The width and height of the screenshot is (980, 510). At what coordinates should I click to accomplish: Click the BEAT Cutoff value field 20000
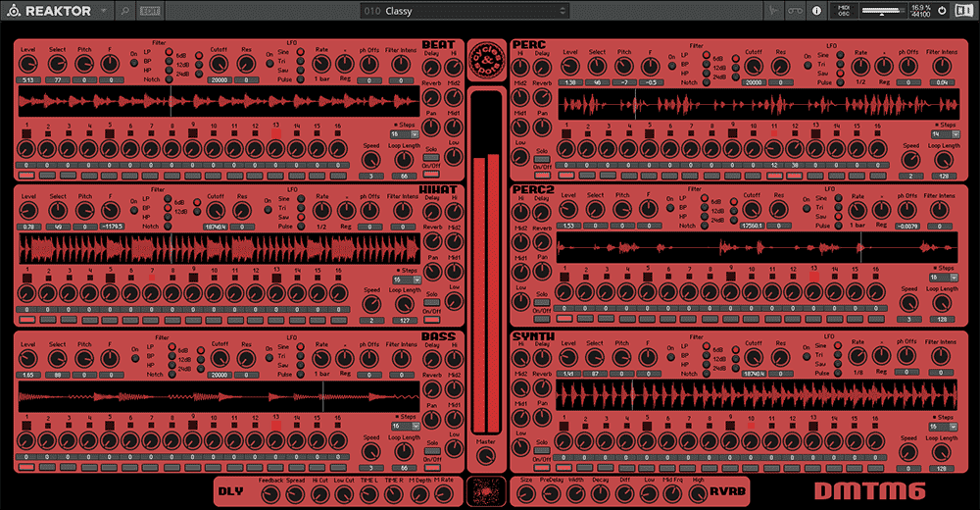pos(219,80)
